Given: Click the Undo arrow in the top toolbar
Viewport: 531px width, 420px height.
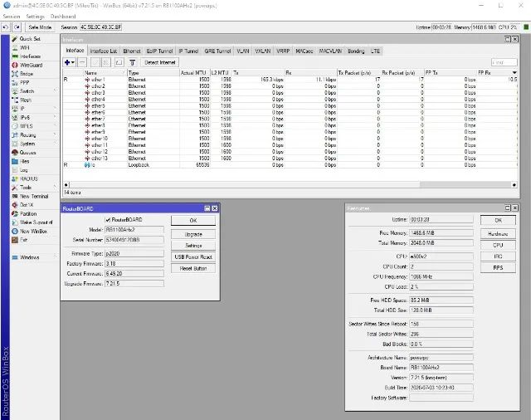Looking at the screenshot, I should (x=6, y=27).
